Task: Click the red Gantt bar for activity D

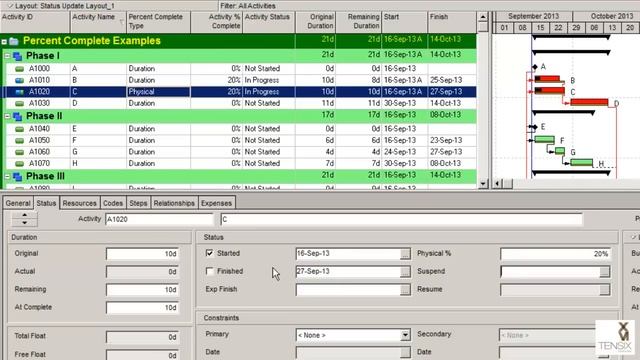Action: click(x=589, y=102)
